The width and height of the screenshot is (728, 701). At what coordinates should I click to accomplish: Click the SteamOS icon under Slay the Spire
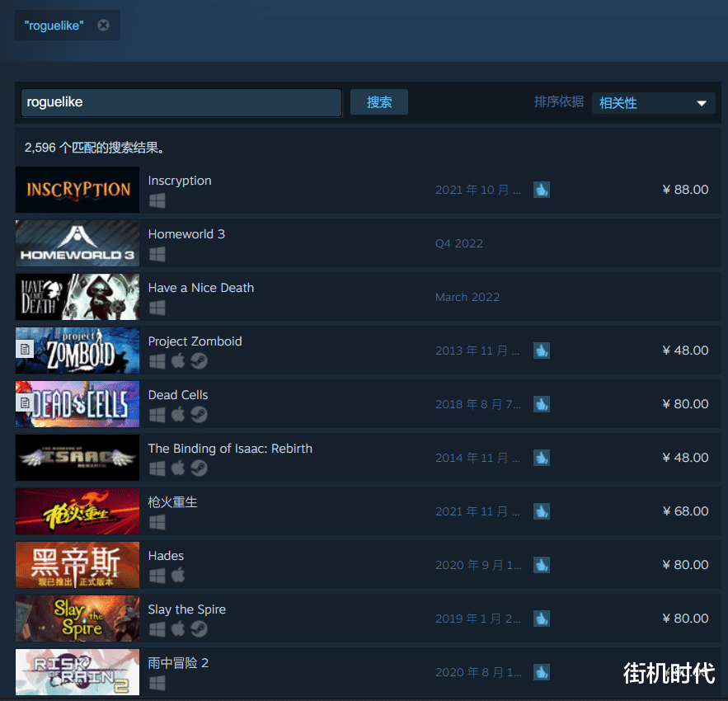pos(200,629)
